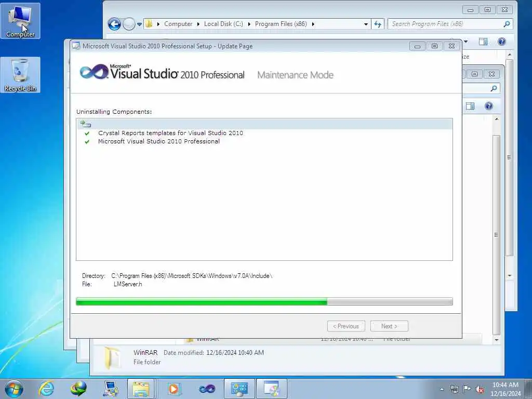The image size is (532, 399).
Task: Toggle preview pane in Program Files window
Action: tap(483, 42)
